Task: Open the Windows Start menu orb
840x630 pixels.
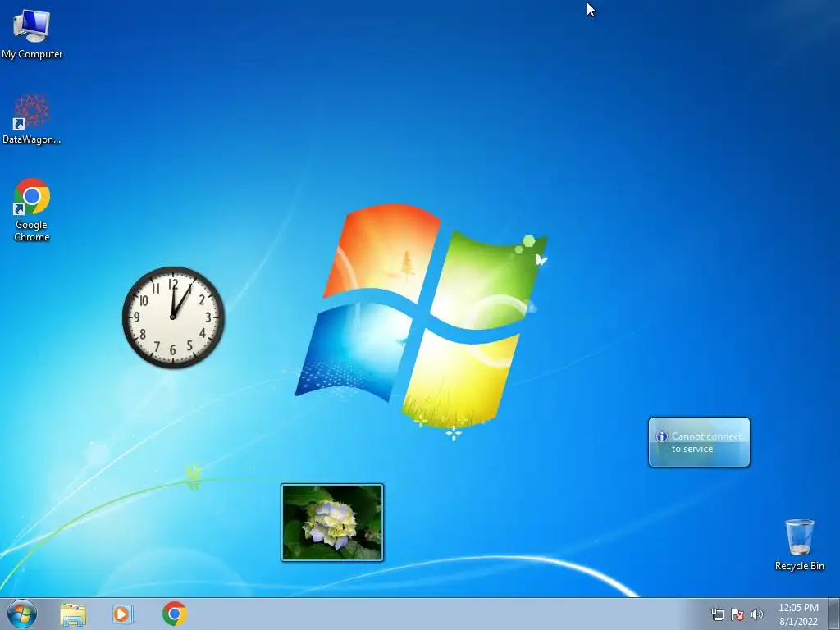Action: tap(22, 614)
